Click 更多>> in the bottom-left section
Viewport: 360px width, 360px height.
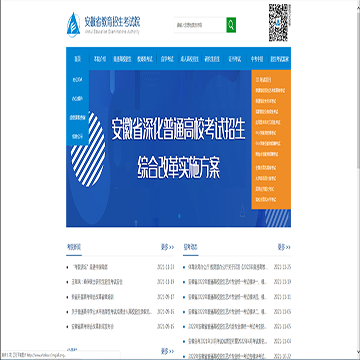(167, 351)
